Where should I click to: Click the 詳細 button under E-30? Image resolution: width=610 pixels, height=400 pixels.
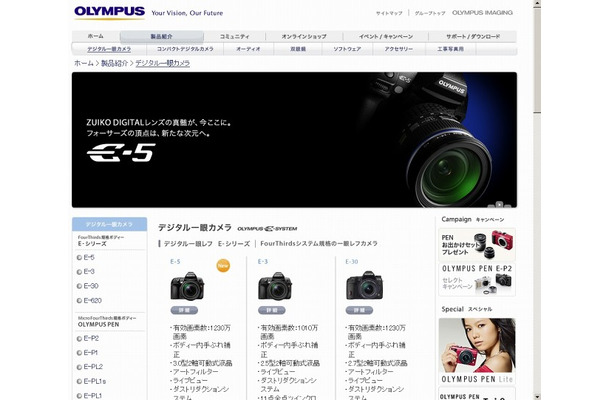point(360,311)
